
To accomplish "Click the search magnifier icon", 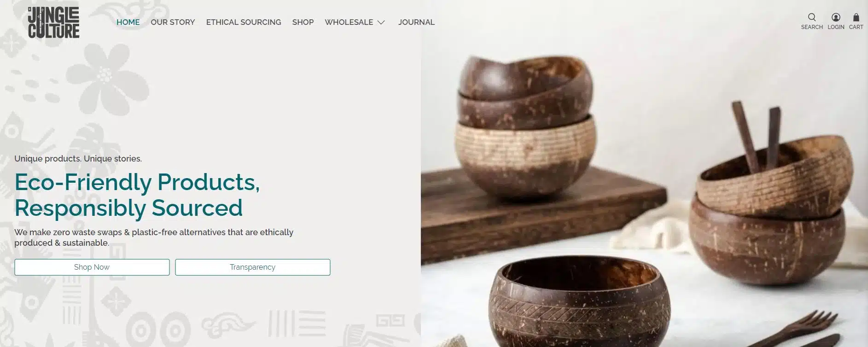I will click(812, 17).
